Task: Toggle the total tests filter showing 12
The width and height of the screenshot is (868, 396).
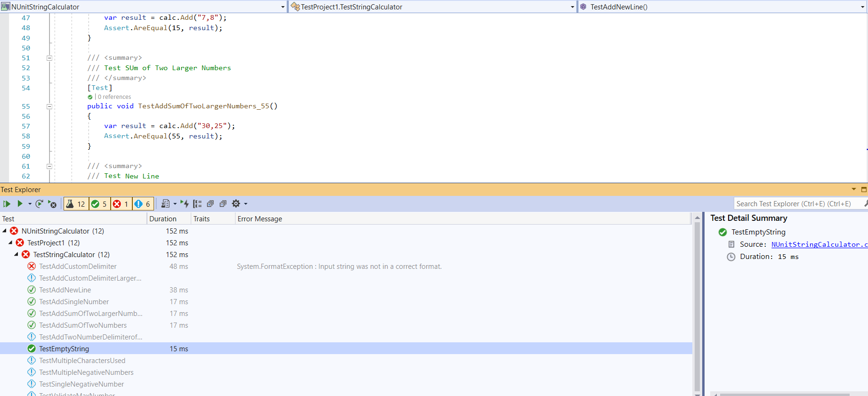Action: 76,204
